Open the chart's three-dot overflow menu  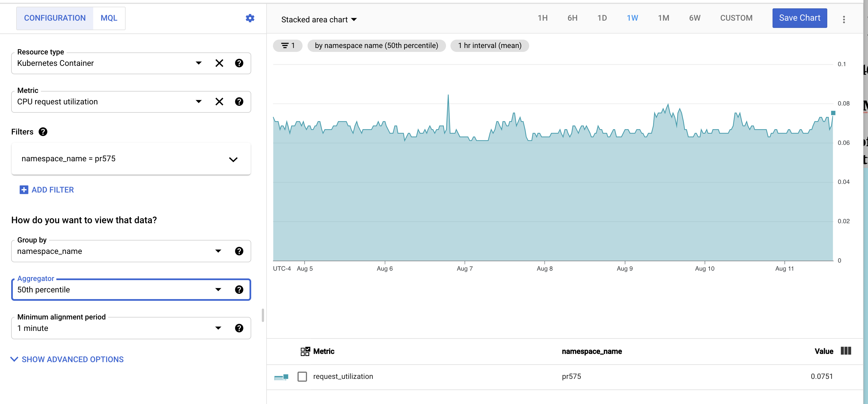(x=844, y=19)
